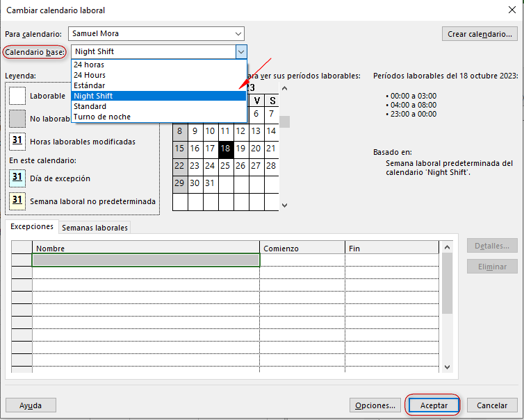
Task: Click the Crear calendario button
Action: [480, 34]
